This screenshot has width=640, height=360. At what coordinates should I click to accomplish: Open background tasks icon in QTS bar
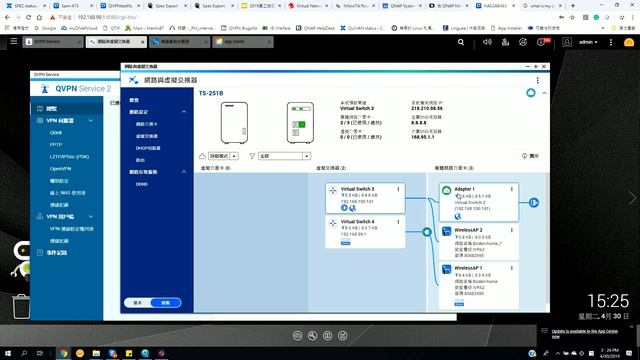(505, 42)
